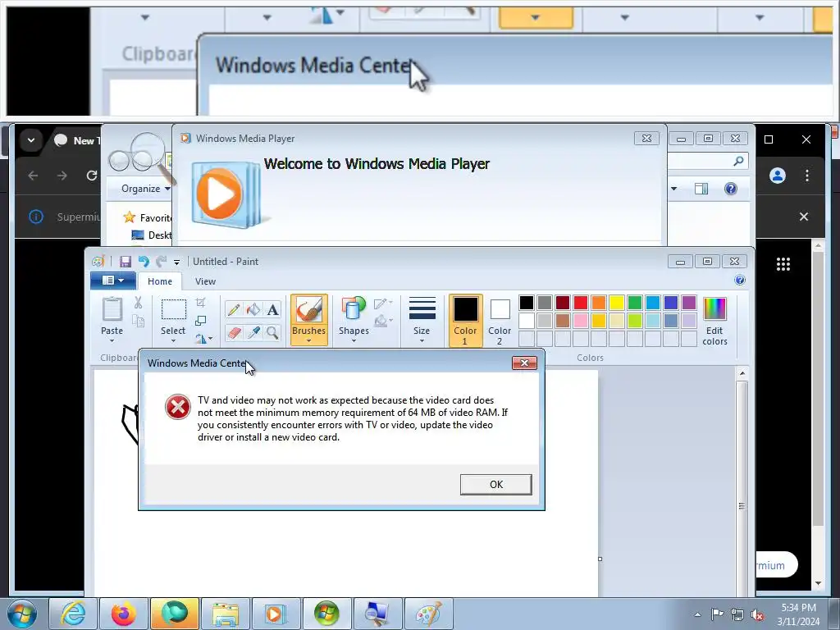Click the Crop icon in Paint
Viewport: 840px width, 630px height.
pos(200,303)
